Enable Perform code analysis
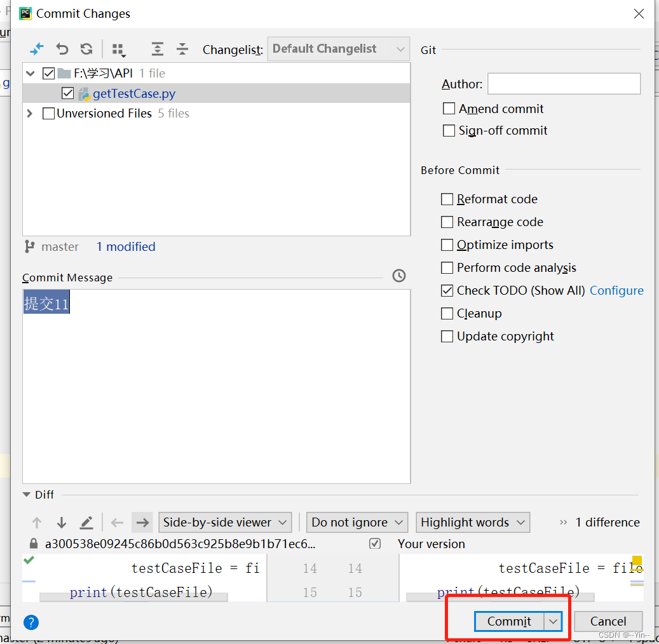This screenshot has height=644, width=659. (x=447, y=267)
